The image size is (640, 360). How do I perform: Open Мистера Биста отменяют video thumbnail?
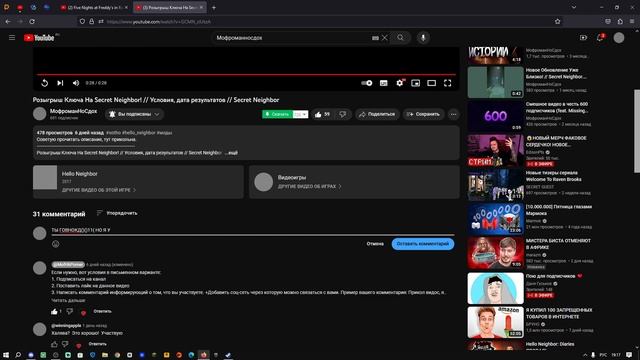point(496,253)
